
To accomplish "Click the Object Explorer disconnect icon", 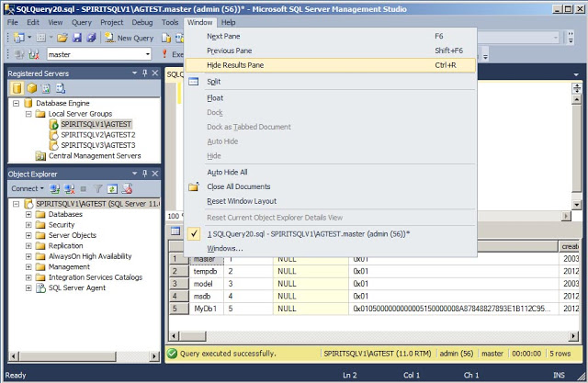I will [x=70, y=188].
